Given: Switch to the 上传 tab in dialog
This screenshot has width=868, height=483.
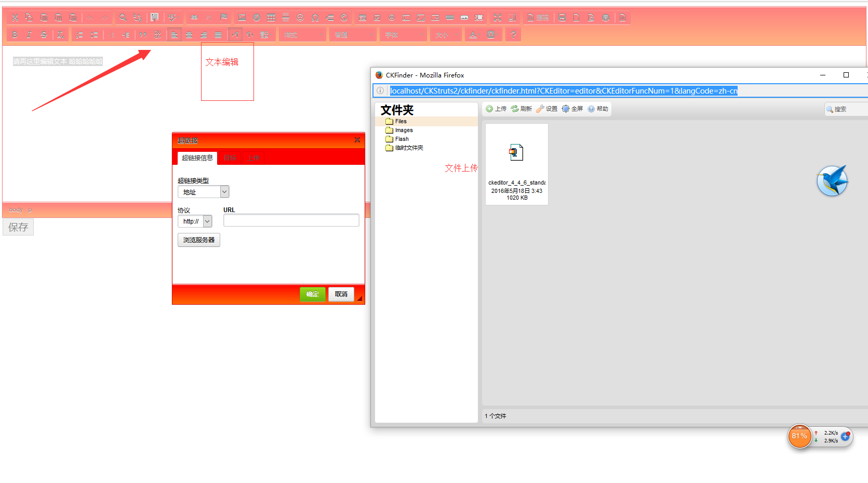Looking at the screenshot, I should coord(254,158).
